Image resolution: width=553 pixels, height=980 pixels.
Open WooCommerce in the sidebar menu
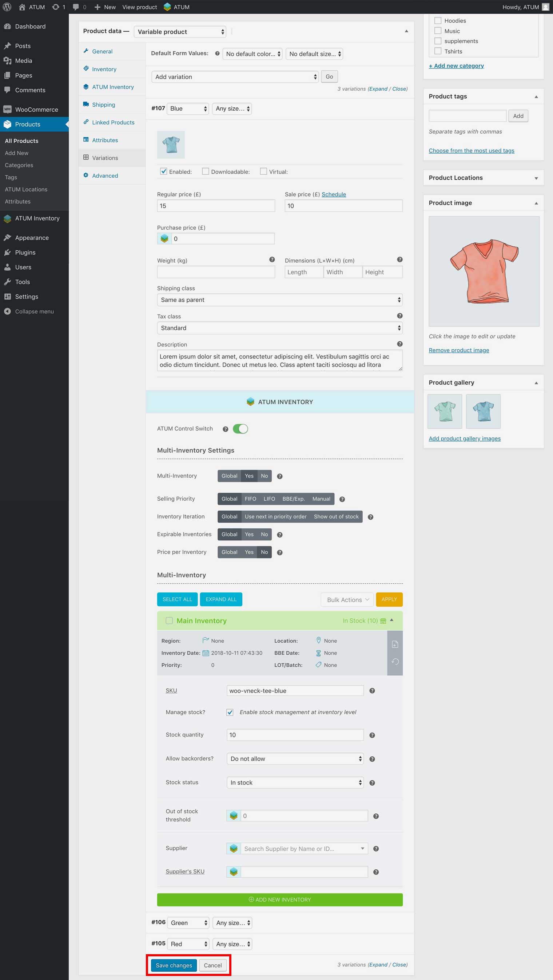pos(36,110)
